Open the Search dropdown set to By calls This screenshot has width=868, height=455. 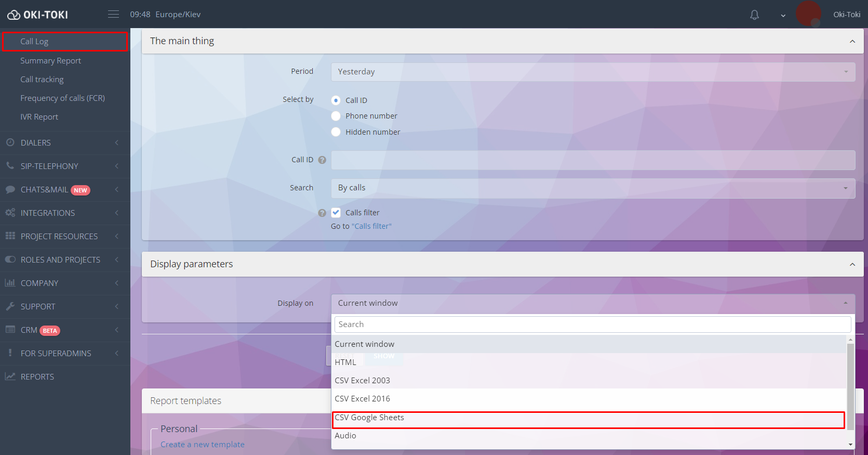pos(593,188)
